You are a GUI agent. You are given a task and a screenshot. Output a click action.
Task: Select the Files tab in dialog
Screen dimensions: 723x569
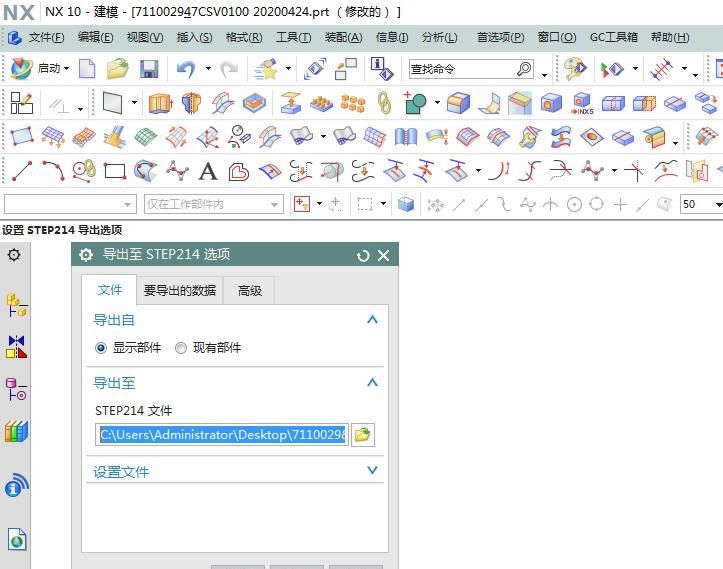coord(110,290)
